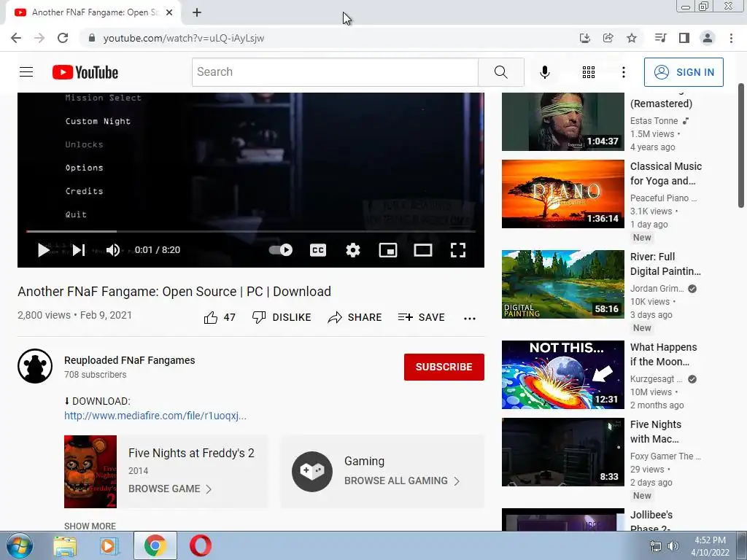Viewport: 747px width, 560px height.
Task: Open the Gaming controller icon
Action: point(312,472)
